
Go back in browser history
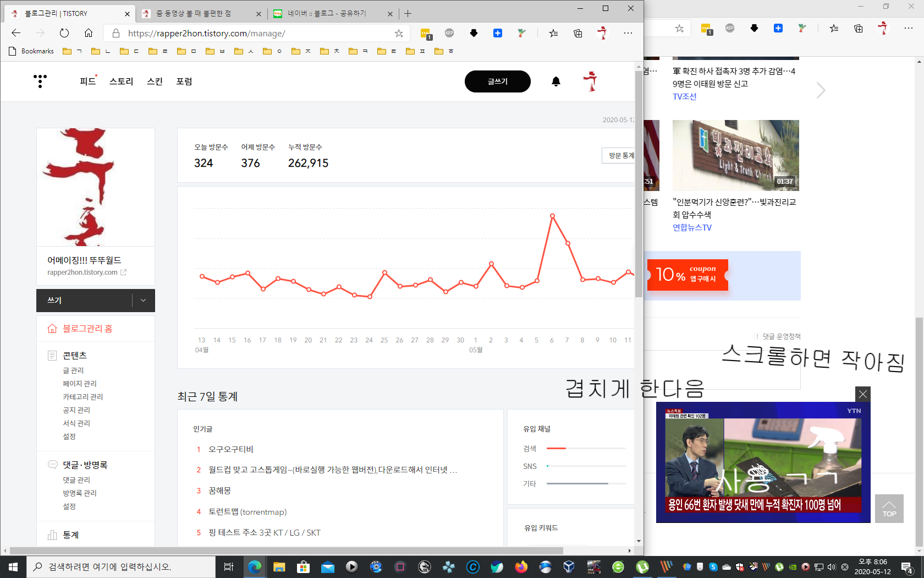(16, 33)
